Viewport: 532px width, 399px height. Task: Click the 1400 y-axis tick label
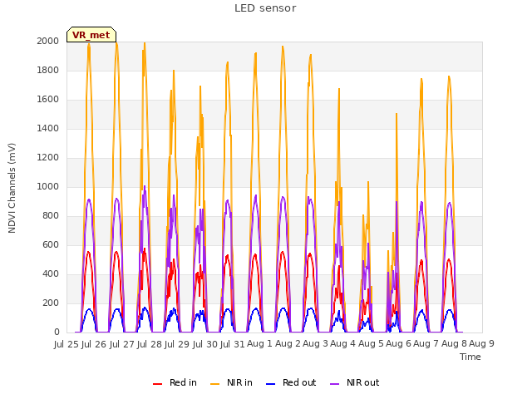[x=48, y=128]
